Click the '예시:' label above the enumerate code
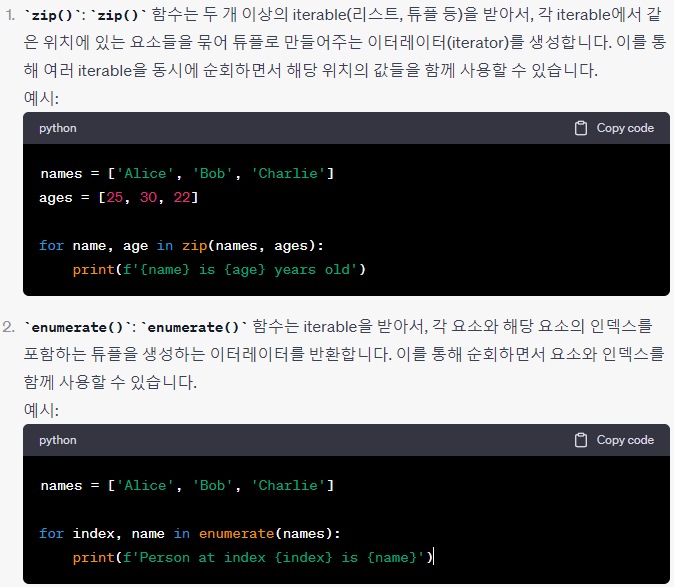Image resolution: width=674 pixels, height=587 pixels. click(x=41, y=410)
